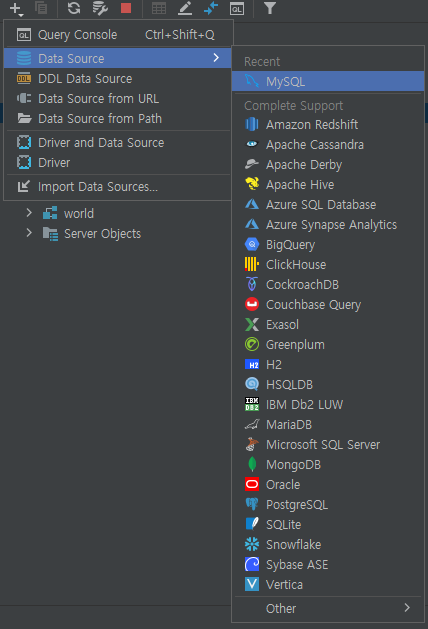Viewport: 428px width, 629px height.
Task: Expand the Server Objects node
Action: pyautogui.click(x=29, y=233)
